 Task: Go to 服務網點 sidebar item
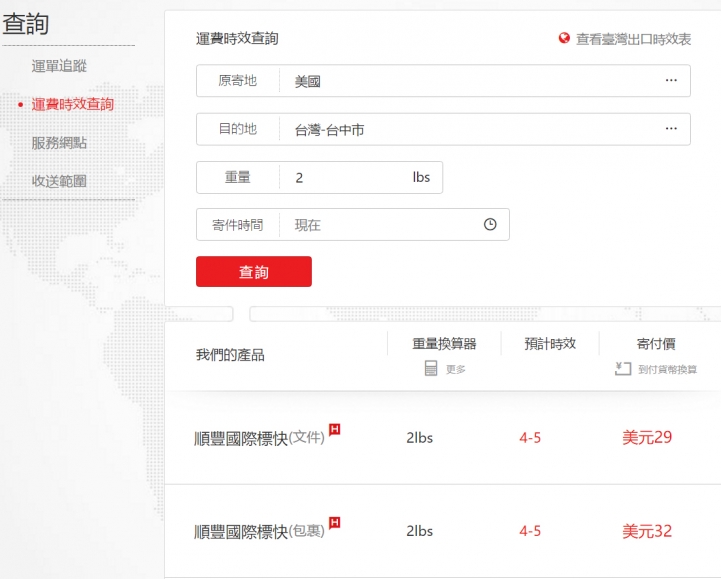click(59, 143)
